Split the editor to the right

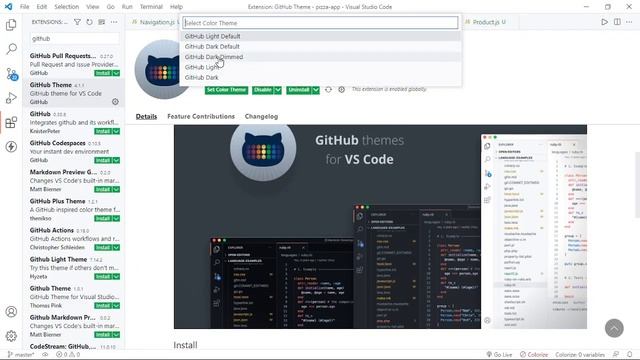pyautogui.click(x=617, y=22)
